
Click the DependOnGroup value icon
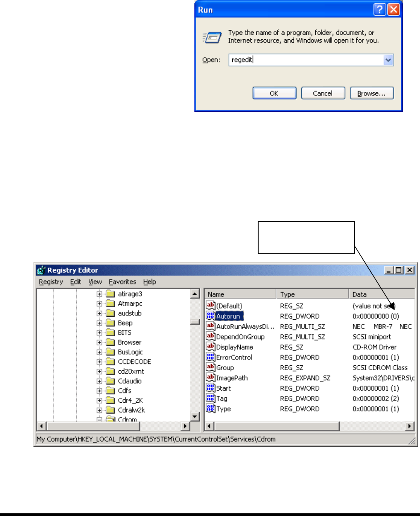coord(210,336)
